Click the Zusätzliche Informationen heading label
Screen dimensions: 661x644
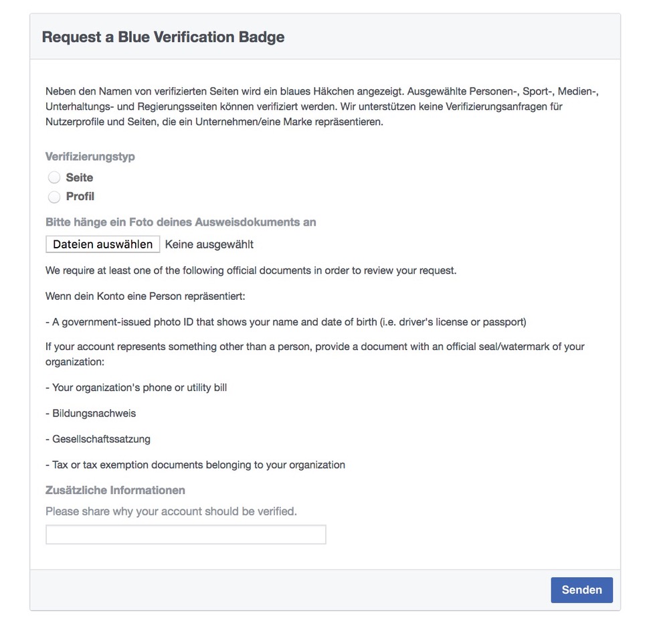115,490
